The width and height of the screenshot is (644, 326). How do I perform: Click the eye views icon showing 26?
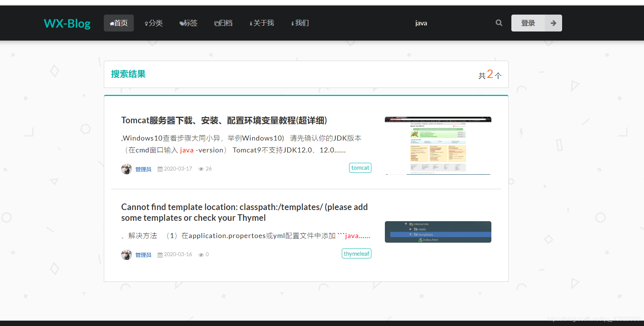click(x=201, y=169)
